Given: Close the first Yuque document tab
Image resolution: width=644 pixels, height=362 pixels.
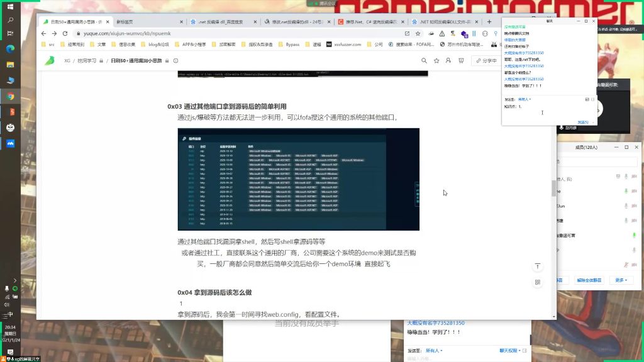Looking at the screenshot, I should tap(108, 22).
